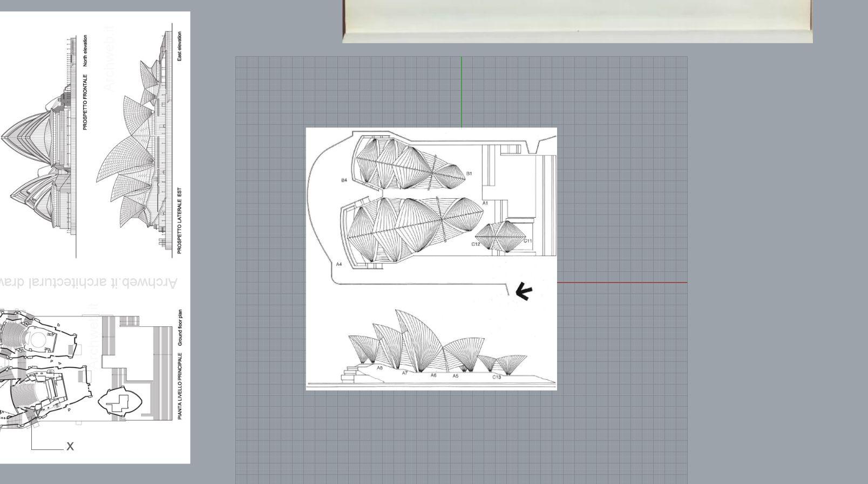Click the "A8" label under the elevation
This screenshot has width=868, height=484.
point(379,368)
